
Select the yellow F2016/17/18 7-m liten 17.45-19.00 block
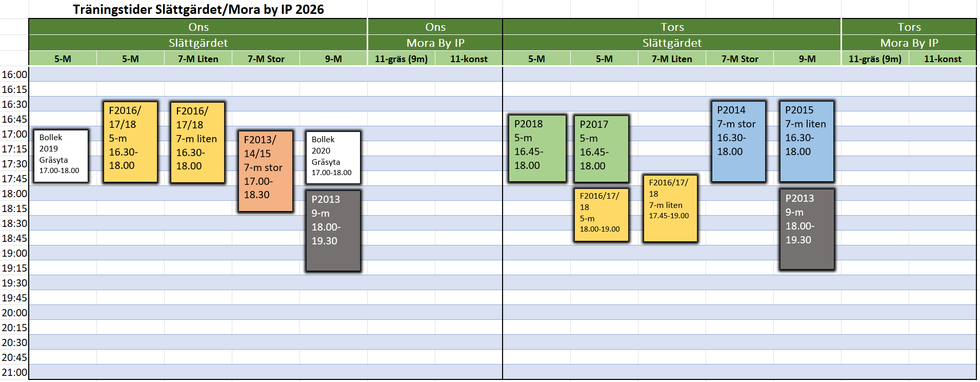[x=670, y=208]
